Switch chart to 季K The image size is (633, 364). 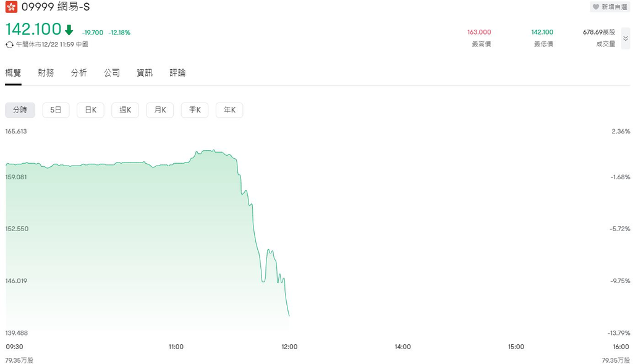[195, 110]
